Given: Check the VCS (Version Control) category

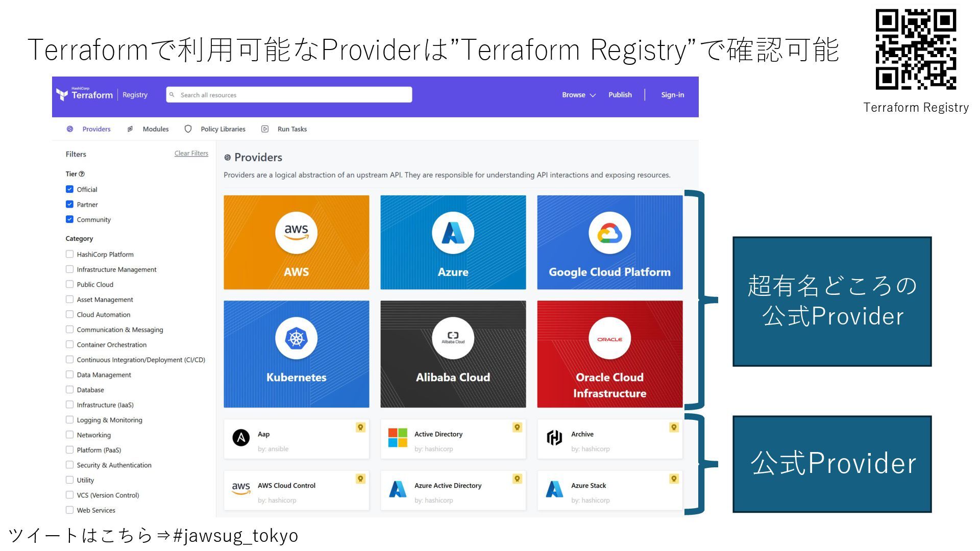Looking at the screenshot, I should (69, 495).
